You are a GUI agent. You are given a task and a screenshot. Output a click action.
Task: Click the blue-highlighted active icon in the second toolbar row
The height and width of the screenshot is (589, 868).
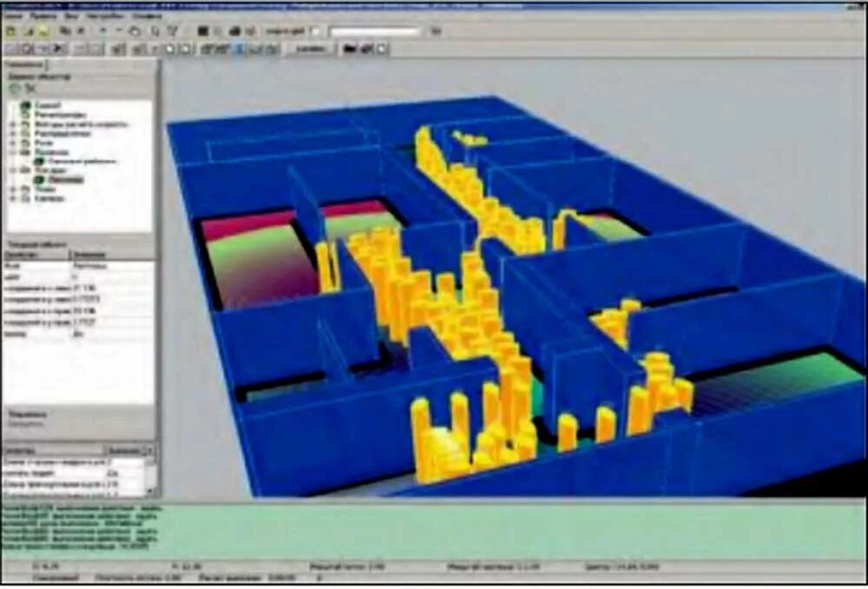tap(240, 49)
